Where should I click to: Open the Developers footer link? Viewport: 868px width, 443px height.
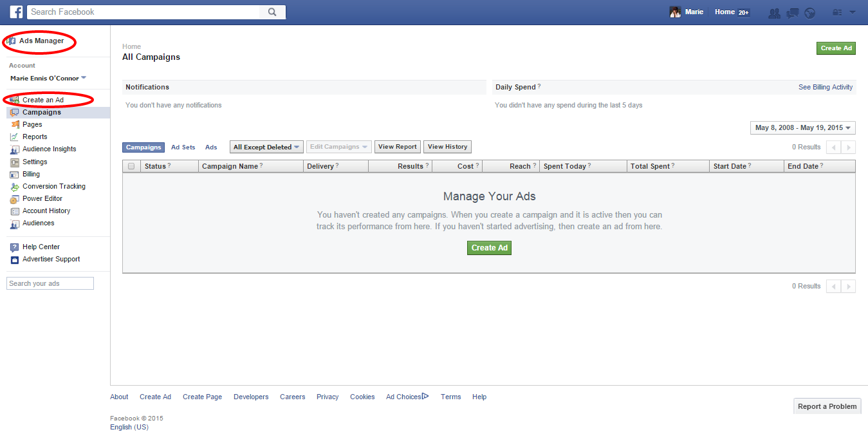(x=251, y=397)
